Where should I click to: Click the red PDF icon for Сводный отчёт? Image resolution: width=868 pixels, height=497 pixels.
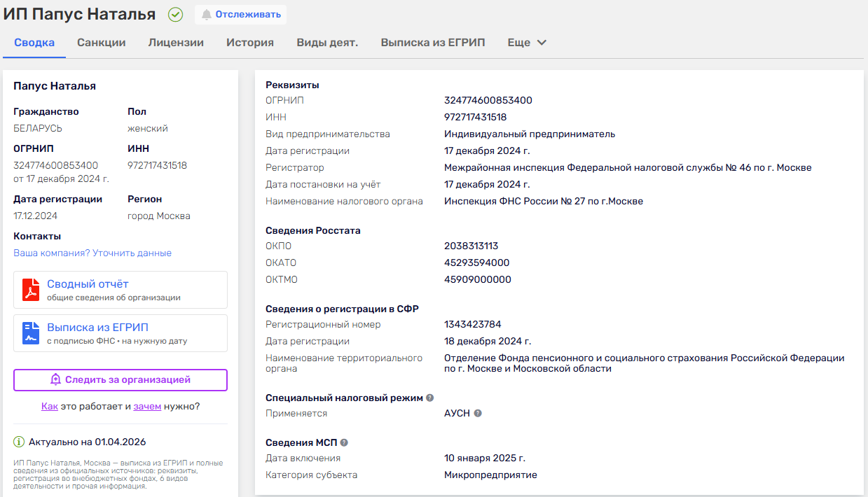click(x=31, y=290)
